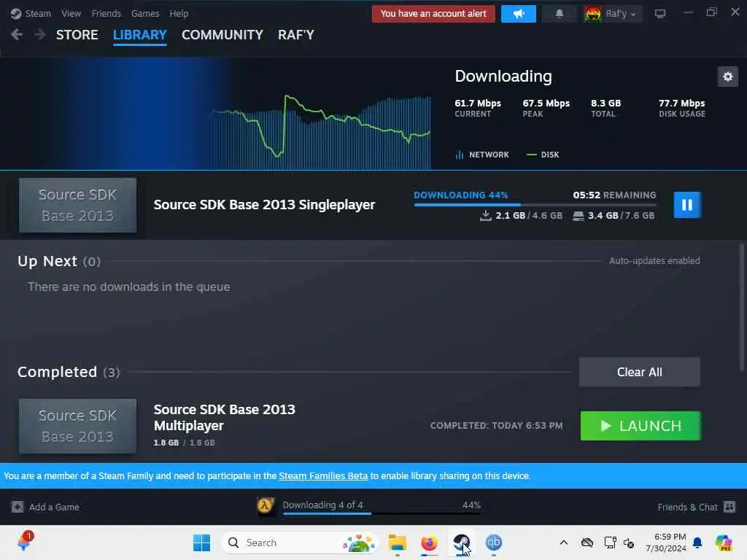Click the Half-Life lambda download icon

coord(266,505)
